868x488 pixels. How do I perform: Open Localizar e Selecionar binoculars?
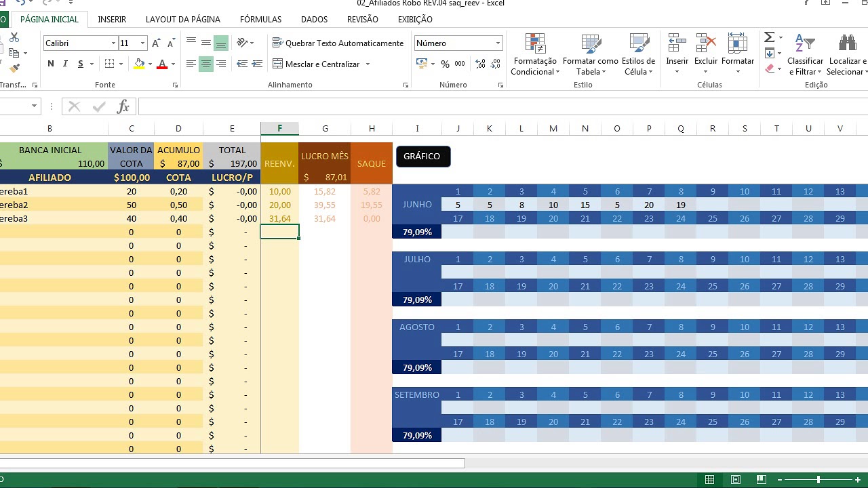[x=847, y=54]
